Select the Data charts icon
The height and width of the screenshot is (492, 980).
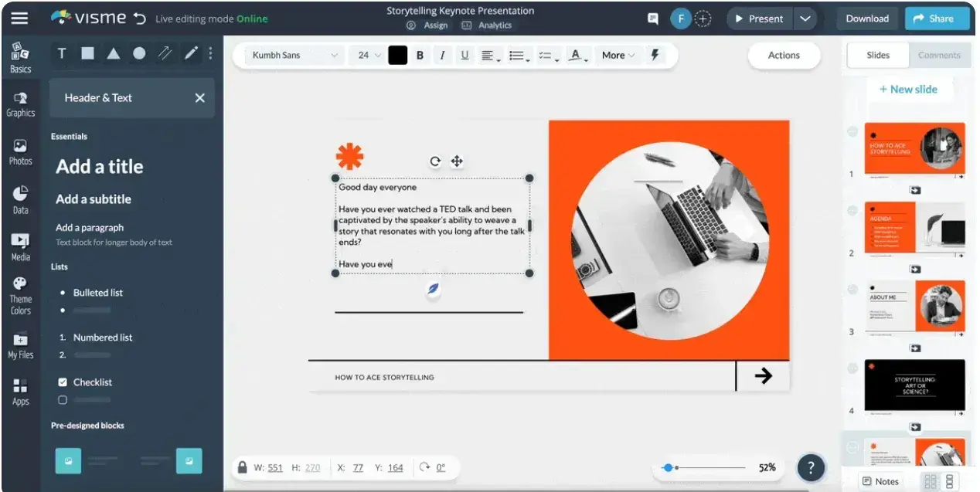[20, 199]
